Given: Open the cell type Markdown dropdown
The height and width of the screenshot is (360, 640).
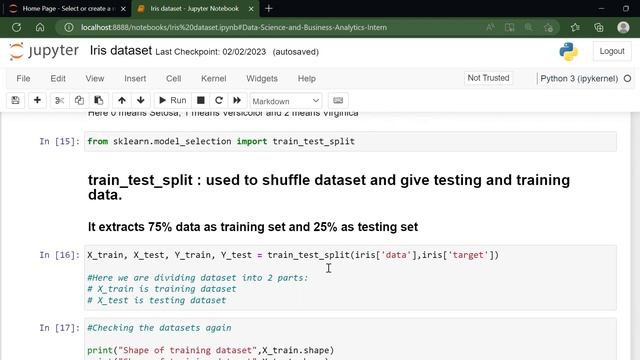Looking at the screenshot, I should click(285, 101).
